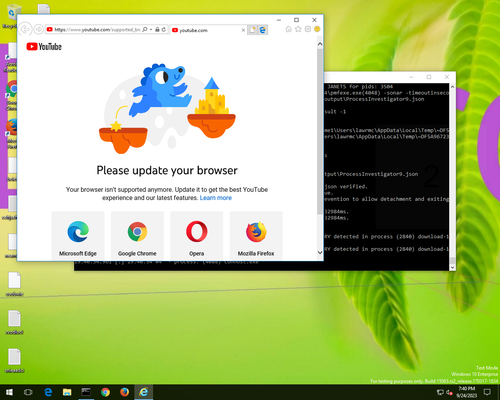Select the youtube.com tab

(x=208, y=30)
